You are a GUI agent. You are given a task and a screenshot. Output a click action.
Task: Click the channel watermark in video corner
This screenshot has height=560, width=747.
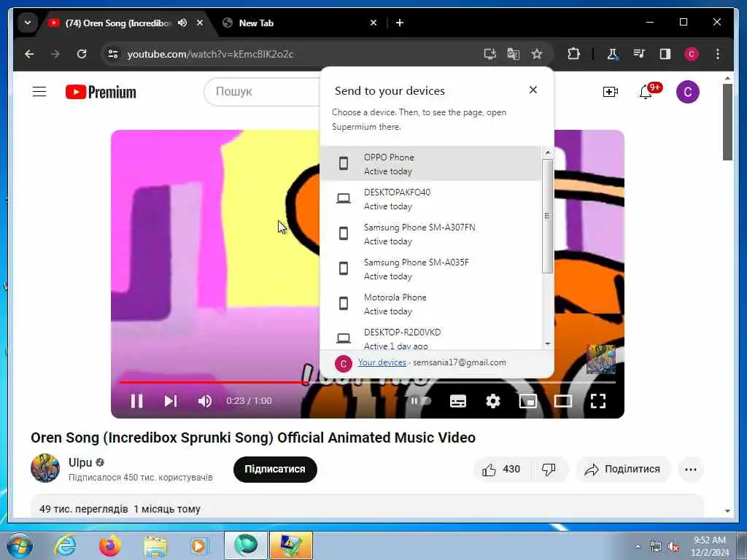(x=601, y=359)
